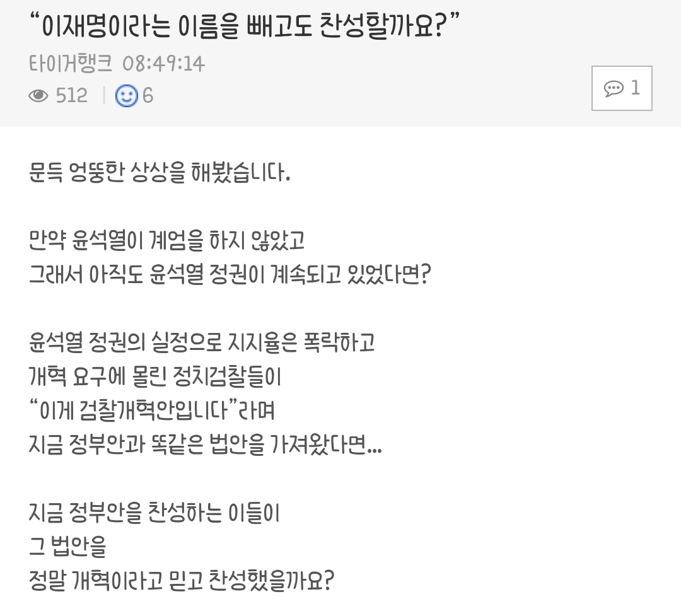Screen dimensions: 681x616
Task: Click the line ending with 지지율은 폭락하고
Action: (202, 342)
